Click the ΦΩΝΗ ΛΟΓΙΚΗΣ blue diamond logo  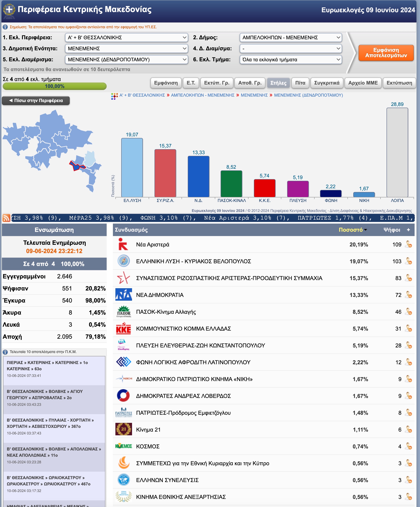124,362
